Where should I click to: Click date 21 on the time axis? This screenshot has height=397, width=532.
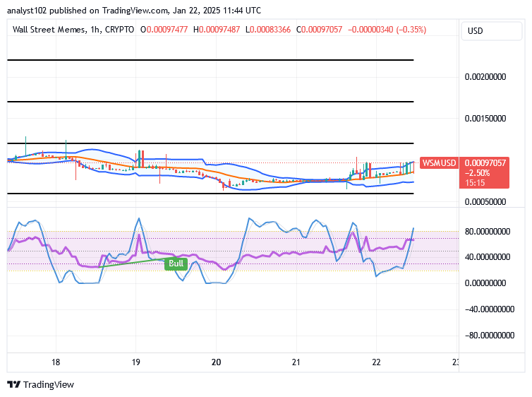coord(296,362)
